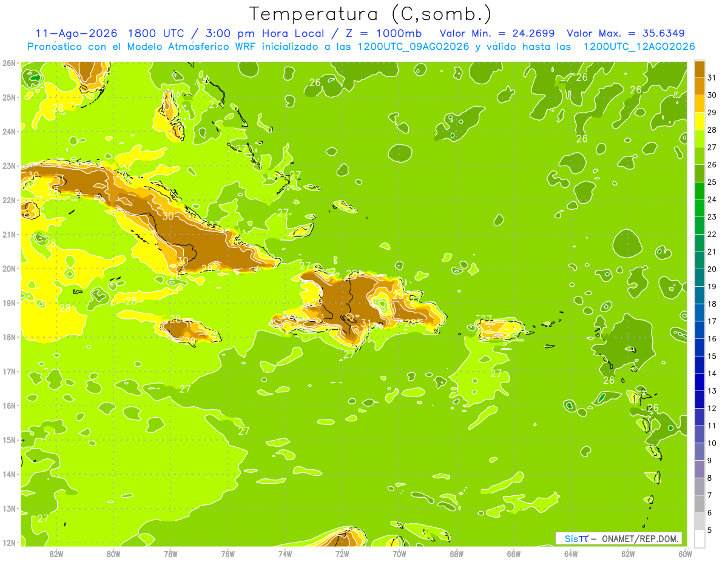Click the legend value "13" on the color bar
Viewport: 728px width, 562px height.
tap(712, 390)
